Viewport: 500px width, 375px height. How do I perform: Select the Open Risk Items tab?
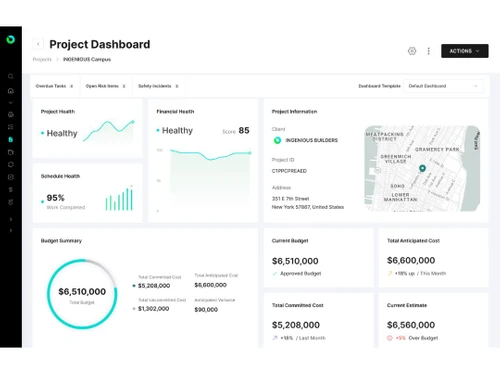coord(105,86)
